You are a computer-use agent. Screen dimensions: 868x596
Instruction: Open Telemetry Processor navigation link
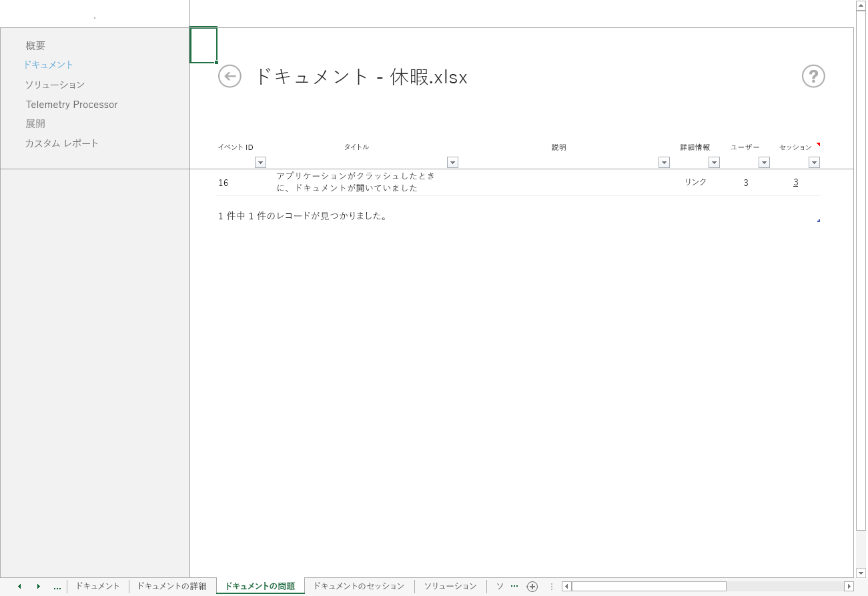72,105
